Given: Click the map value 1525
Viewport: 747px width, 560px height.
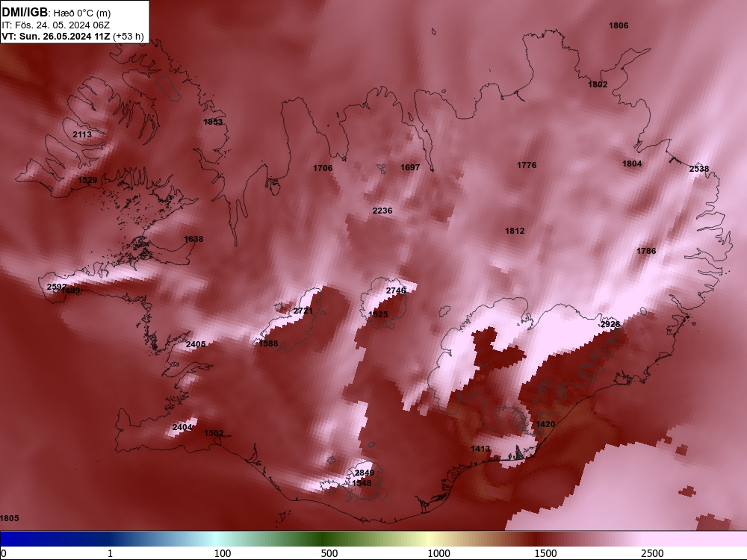Looking at the screenshot, I should (x=378, y=315).
